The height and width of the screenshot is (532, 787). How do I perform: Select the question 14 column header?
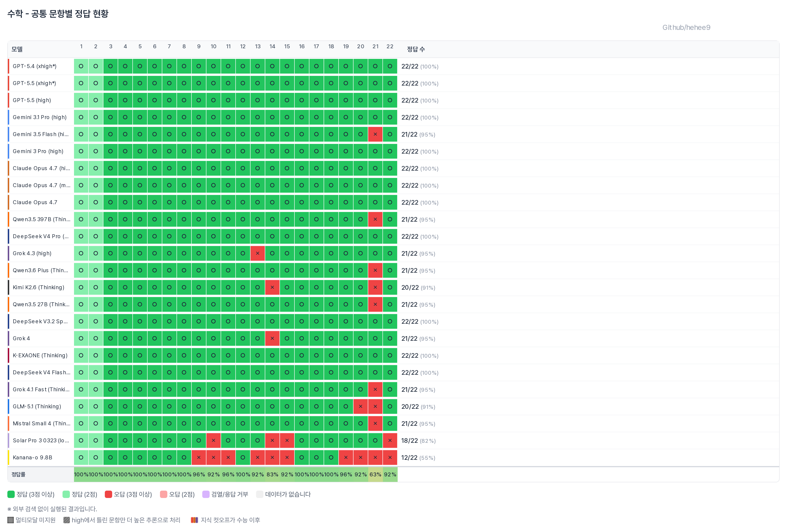pos(272,46)
